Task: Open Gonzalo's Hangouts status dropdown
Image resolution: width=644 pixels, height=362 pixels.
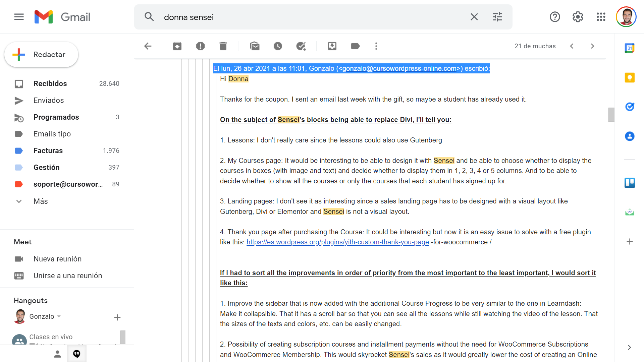Action: (x=59, y=316)
